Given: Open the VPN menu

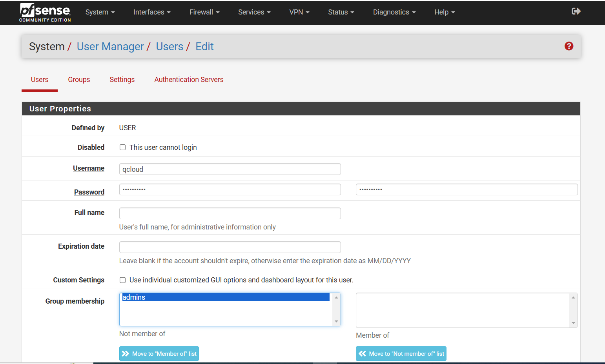Looking at the screenshot, I should pyautogui.click(x=299, y=12).
